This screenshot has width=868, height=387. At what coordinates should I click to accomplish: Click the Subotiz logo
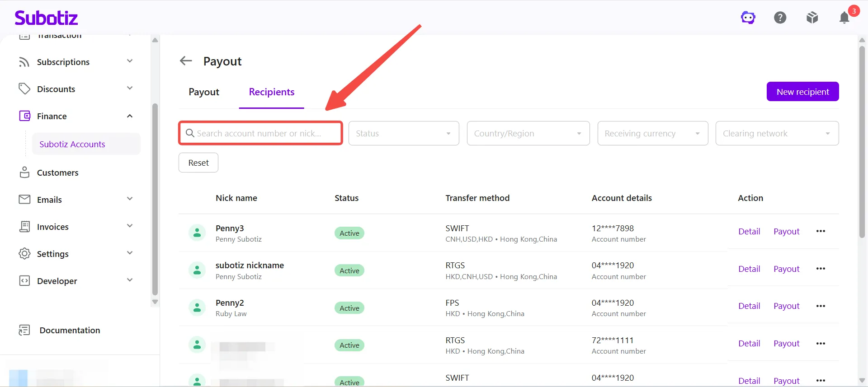[x=46, y=18]
